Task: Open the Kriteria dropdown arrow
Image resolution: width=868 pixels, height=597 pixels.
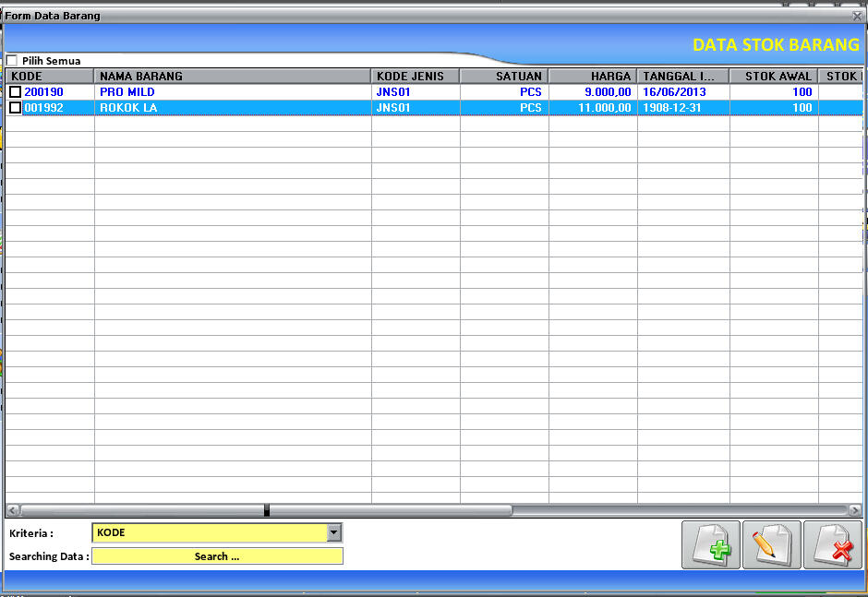Action: pos(333,532)
